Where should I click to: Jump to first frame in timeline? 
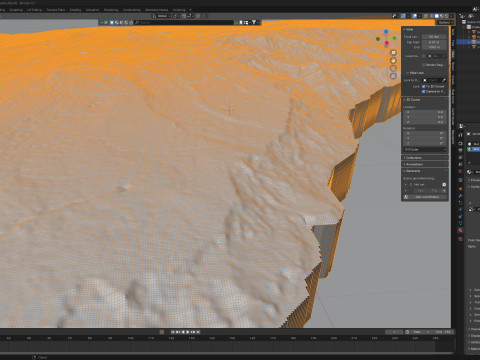(173, 332)
